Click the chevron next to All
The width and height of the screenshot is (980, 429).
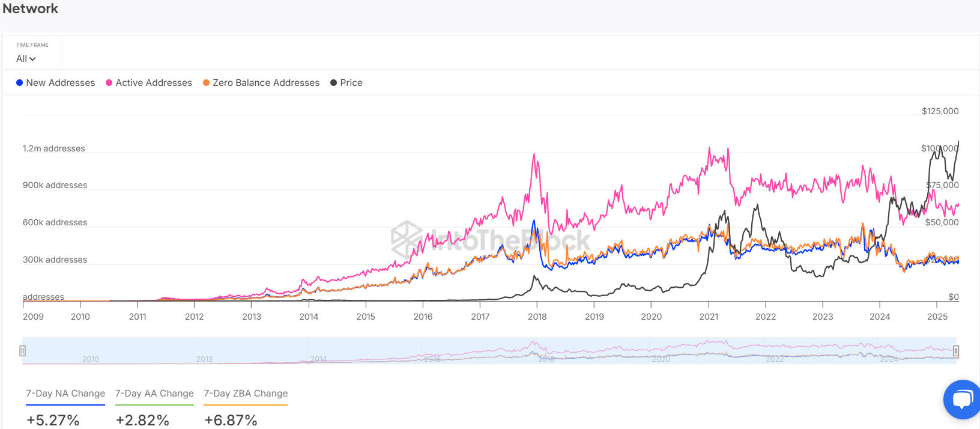pos(32,59)
